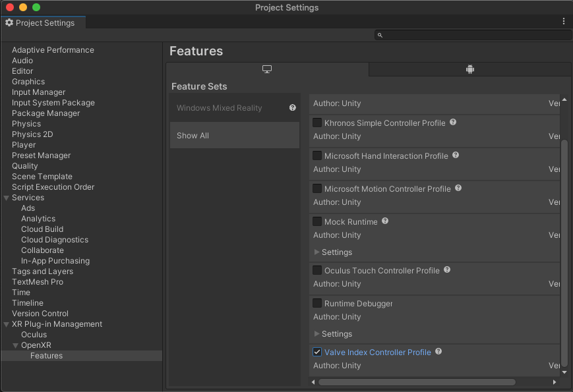Click help icon beside Microsoft Motion Controller Profile
The height and width of the screenshot is (392, 573).
coord(458,188)
